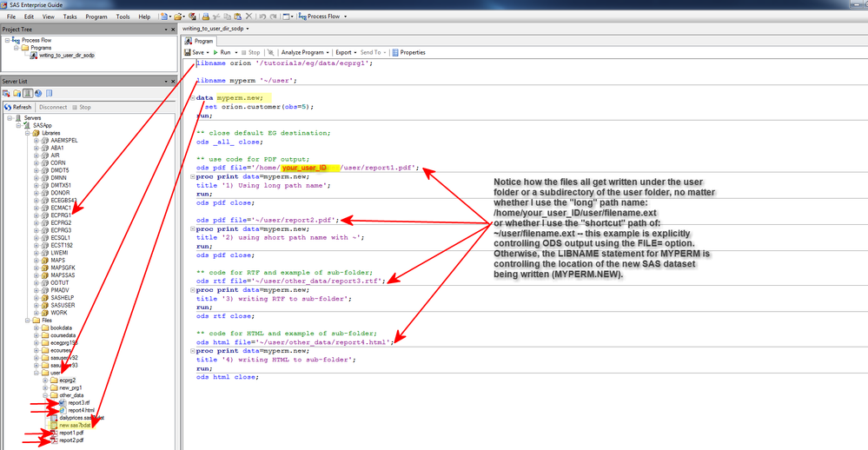Collapse the SASApp server node
Viewport: 868px width, 450px height.
(18, 126)
